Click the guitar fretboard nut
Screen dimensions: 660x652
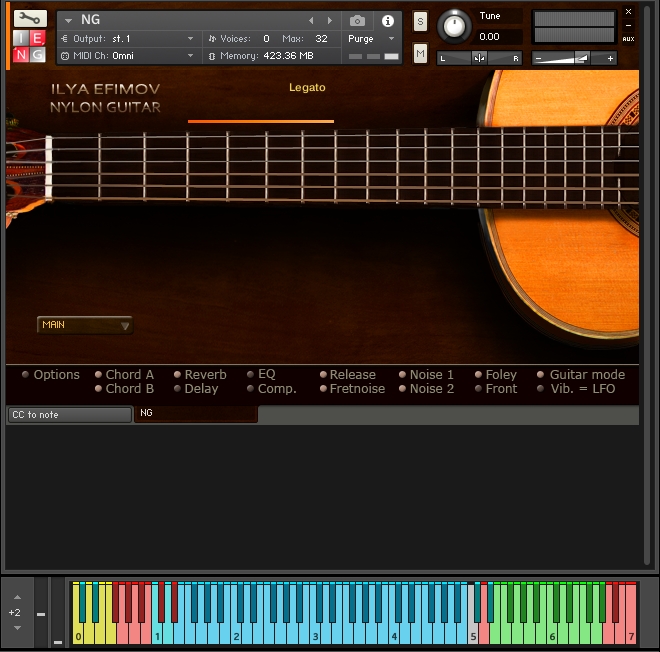49,168
